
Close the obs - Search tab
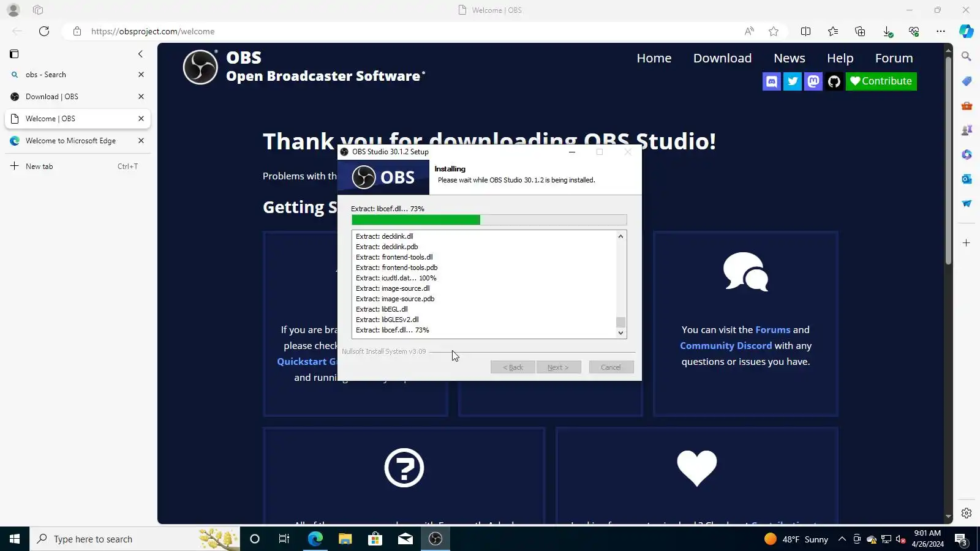(141, 75)
